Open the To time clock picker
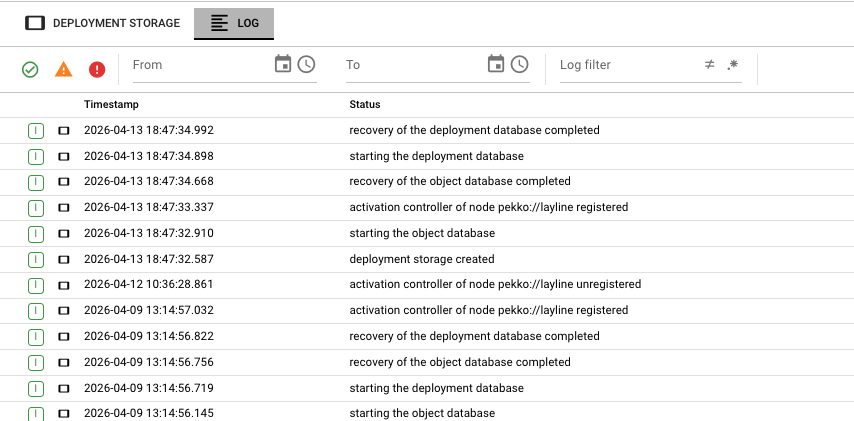The height and width of the screenshot is (421, 854). pos(520,64)
